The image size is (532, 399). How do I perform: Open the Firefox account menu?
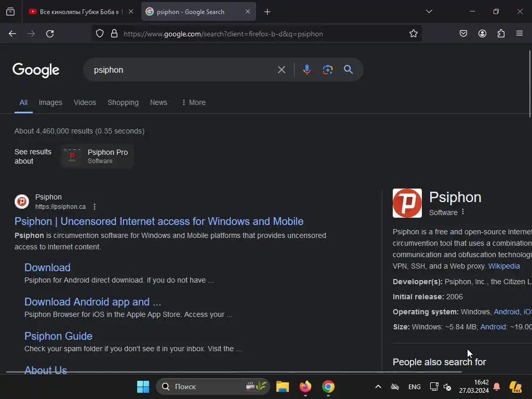482,34
